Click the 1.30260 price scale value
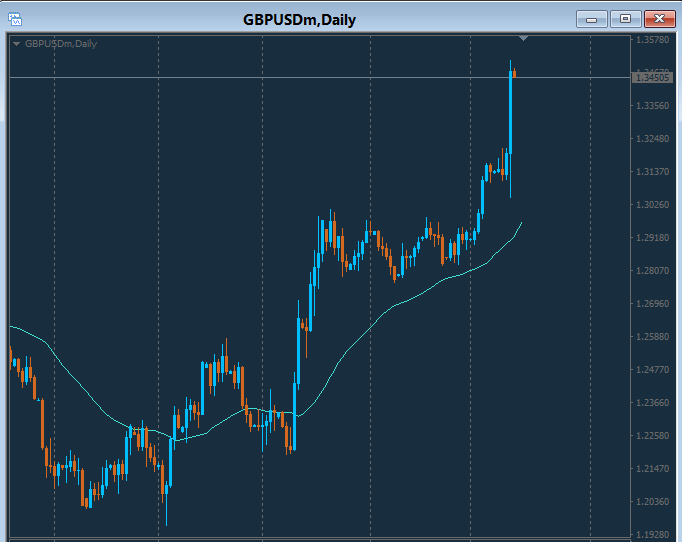This screenshot has height=542, width=682. 652,205
